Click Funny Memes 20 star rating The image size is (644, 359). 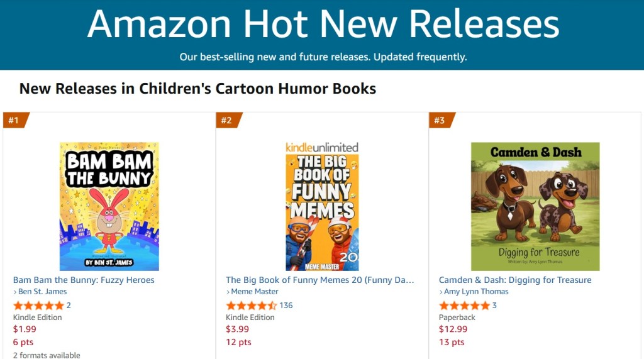[251, 306]
